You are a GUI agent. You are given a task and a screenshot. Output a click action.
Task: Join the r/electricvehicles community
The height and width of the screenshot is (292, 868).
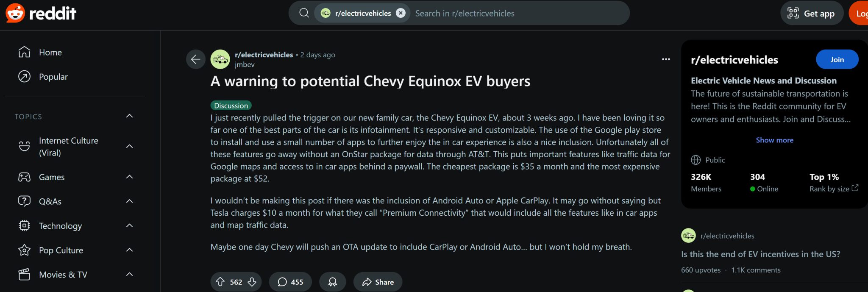point(837,59)
